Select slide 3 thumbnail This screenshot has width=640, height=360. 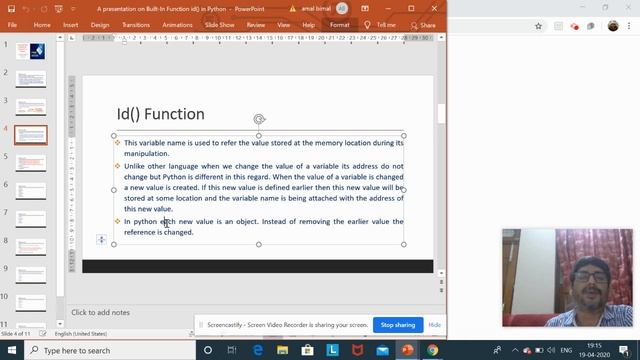click(x=31, y=107)
